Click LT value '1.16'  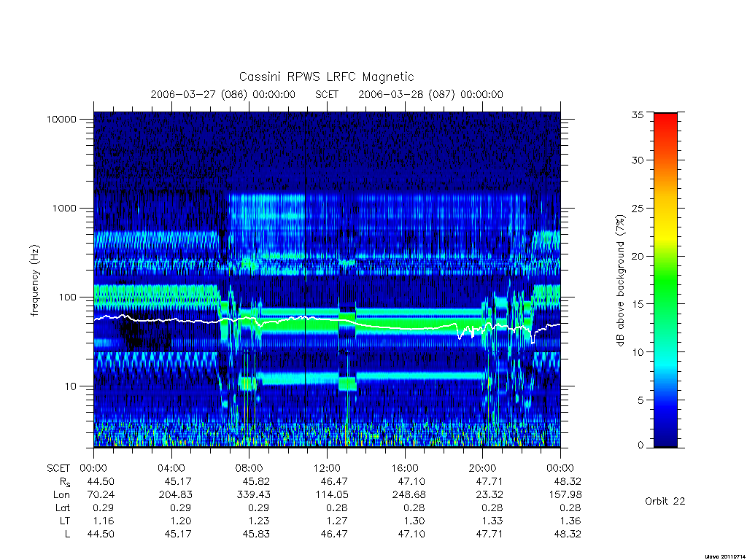(x=104, y=521)
